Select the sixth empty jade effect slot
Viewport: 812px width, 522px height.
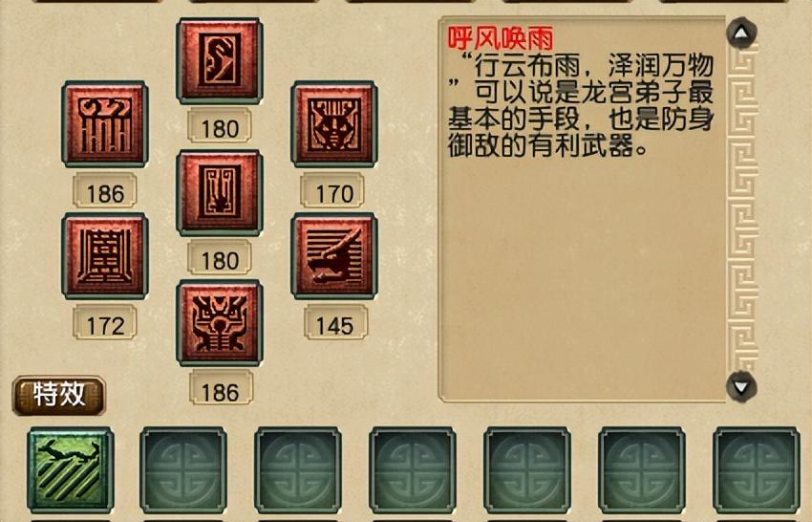642,469
